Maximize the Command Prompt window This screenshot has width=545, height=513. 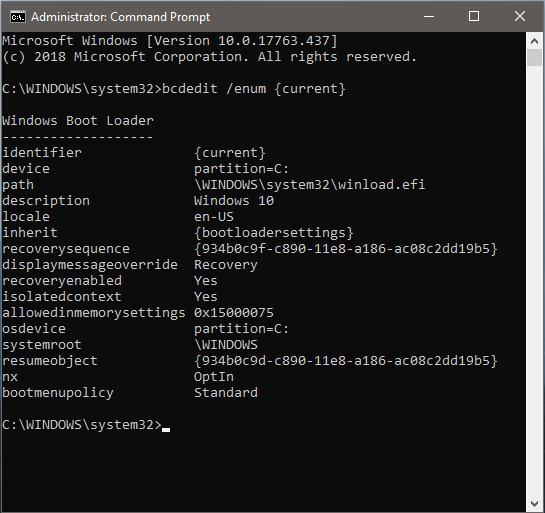point(474,16)
